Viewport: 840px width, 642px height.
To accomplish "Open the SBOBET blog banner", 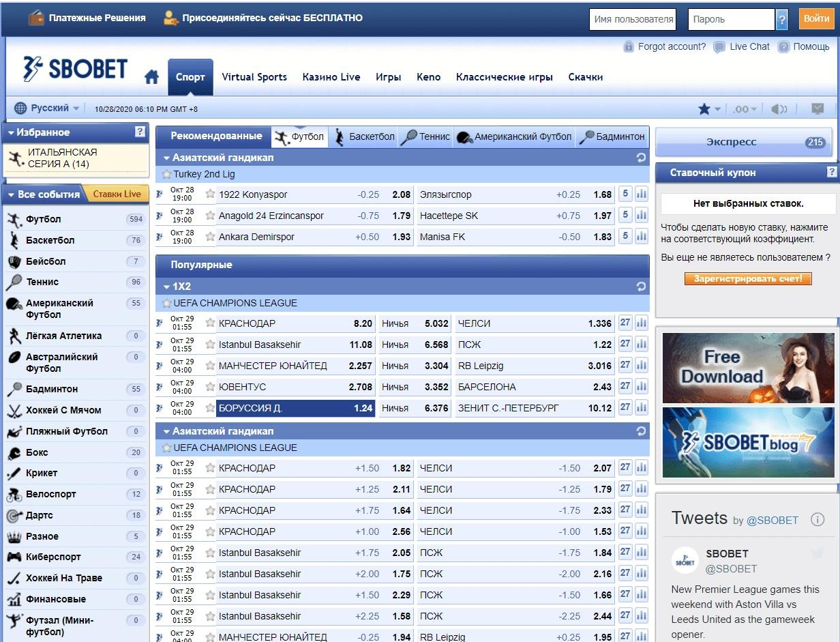I will (748, 442).
